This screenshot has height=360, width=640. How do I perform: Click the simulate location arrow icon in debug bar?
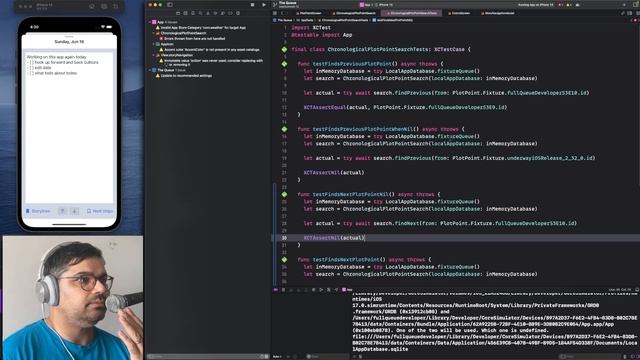[x=336, y=290]
